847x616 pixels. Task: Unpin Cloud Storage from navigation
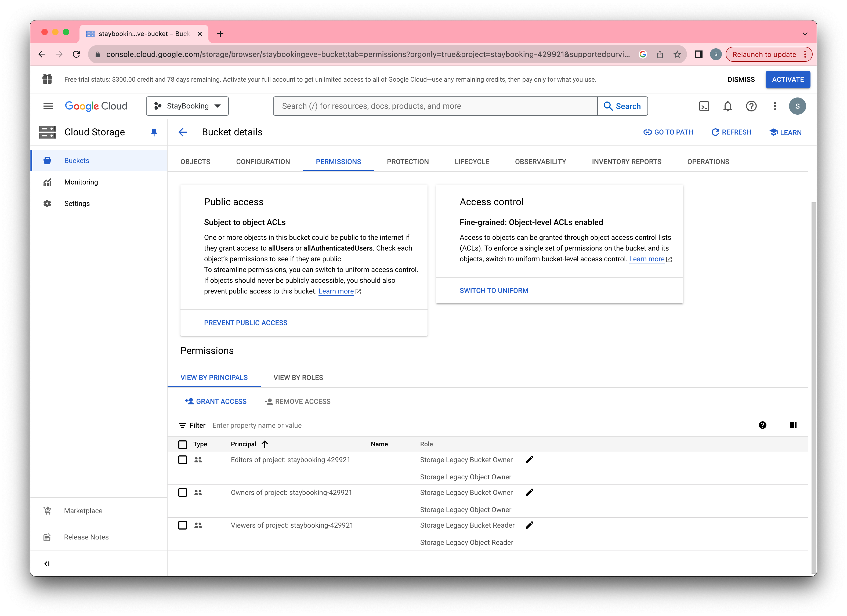(x=154, y=132)
